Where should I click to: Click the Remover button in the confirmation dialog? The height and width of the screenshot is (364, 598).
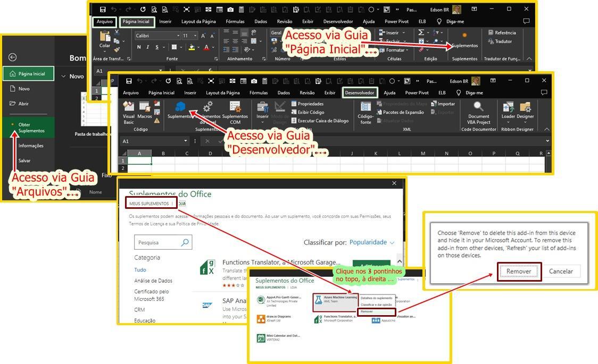click(x=519, y=272)
